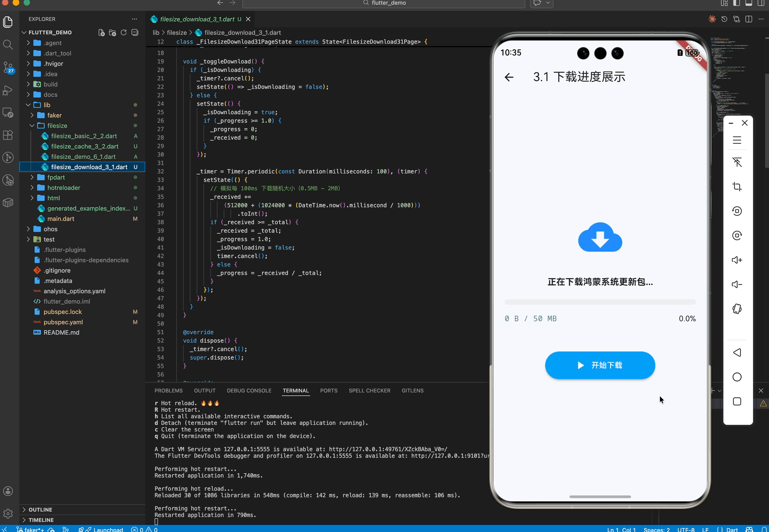The image size is (769, 532).
Task: Expand the .dart_tool folder
Action: click(x=82, y=53)
